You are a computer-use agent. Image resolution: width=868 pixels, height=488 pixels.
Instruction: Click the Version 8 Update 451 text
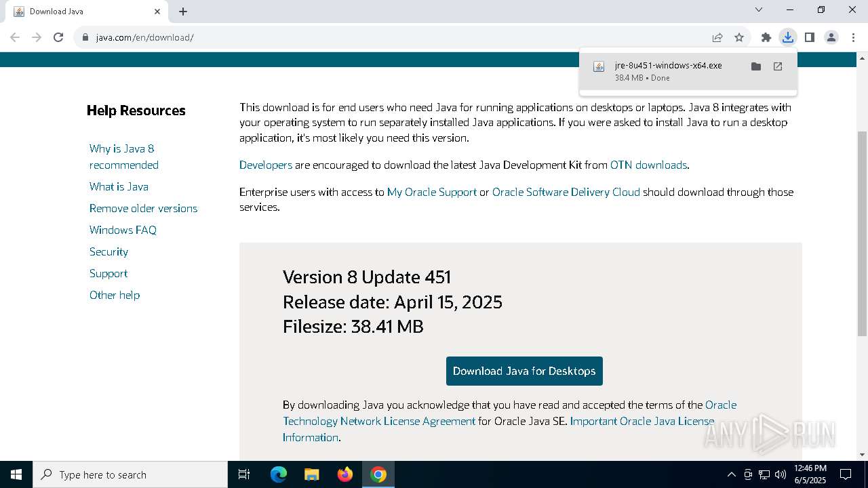click(x=367, y=277)
